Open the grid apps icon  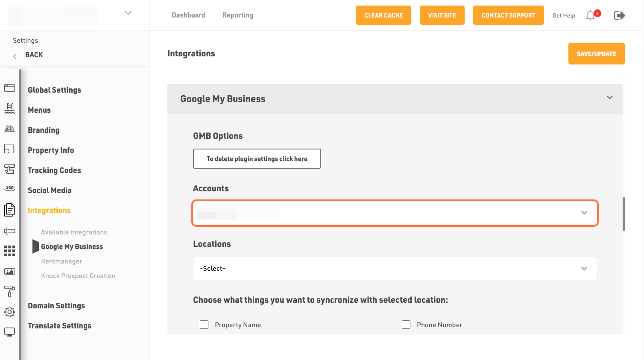click(9, 251)
